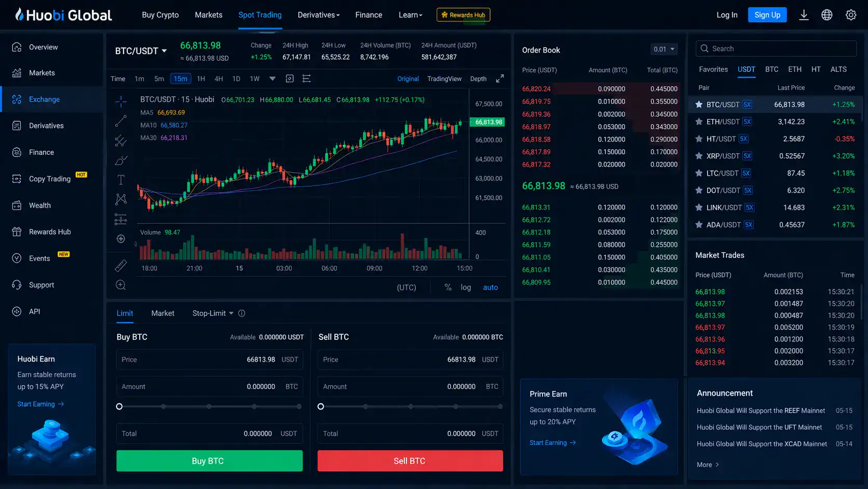Select the ruler measure tool
The image size is (868, 489).
click(120, 266)
